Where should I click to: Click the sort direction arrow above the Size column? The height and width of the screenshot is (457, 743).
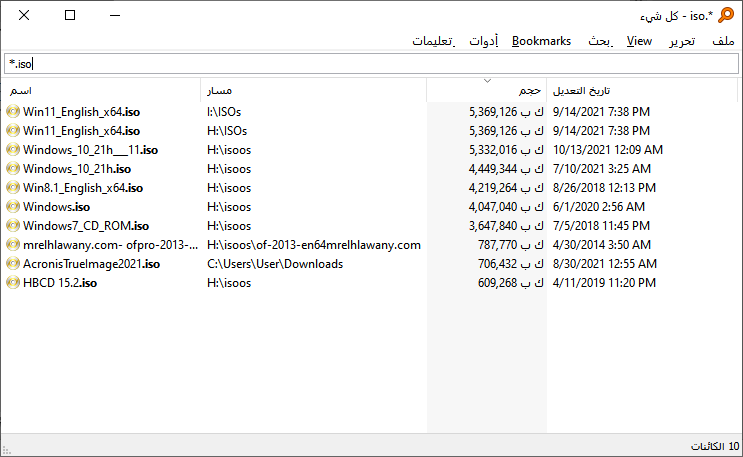(487, 81)
